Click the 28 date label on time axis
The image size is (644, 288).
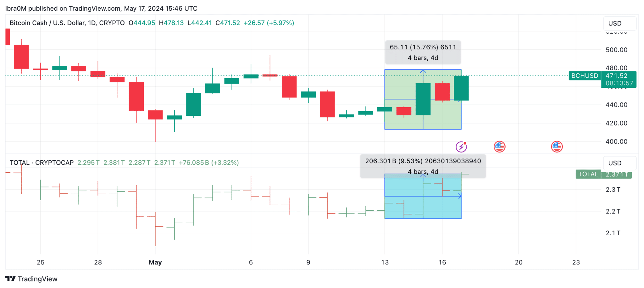pos(98,262)
